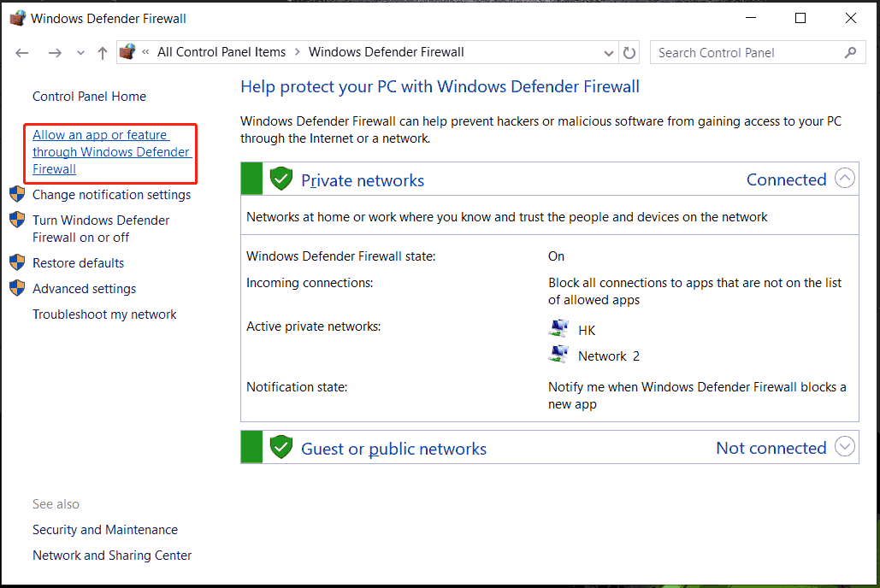Viewport: 880px width, 588px height.
Task: Expand the breadcrumb double-chevron overflow
Action: click(145, 52)
